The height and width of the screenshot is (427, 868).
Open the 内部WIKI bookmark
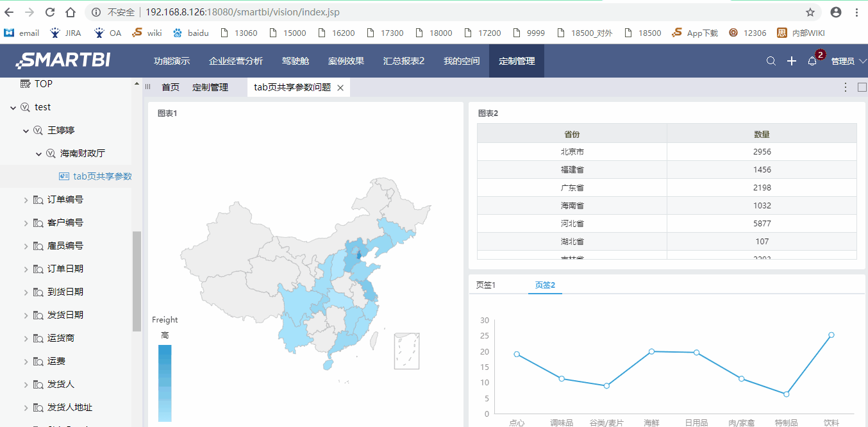801,33
